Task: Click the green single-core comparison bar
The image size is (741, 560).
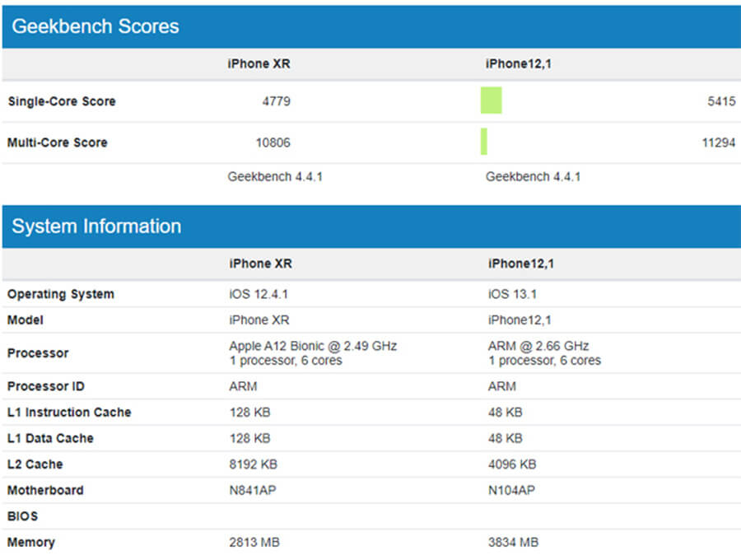Action: tap(491, 100)
